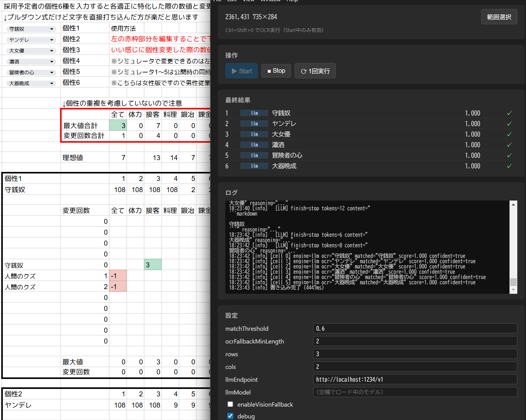Click the log scrollbar down arrow
526x420 pixels.
[513, 290]
